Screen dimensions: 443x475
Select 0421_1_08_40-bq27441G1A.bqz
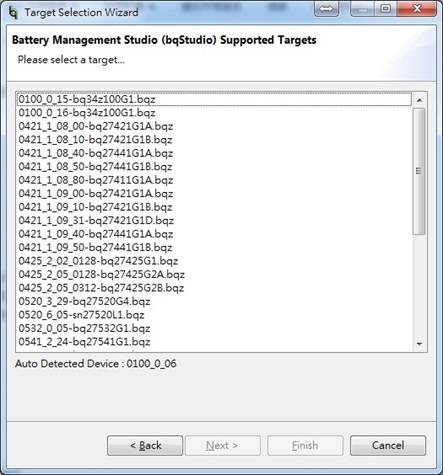214,153
